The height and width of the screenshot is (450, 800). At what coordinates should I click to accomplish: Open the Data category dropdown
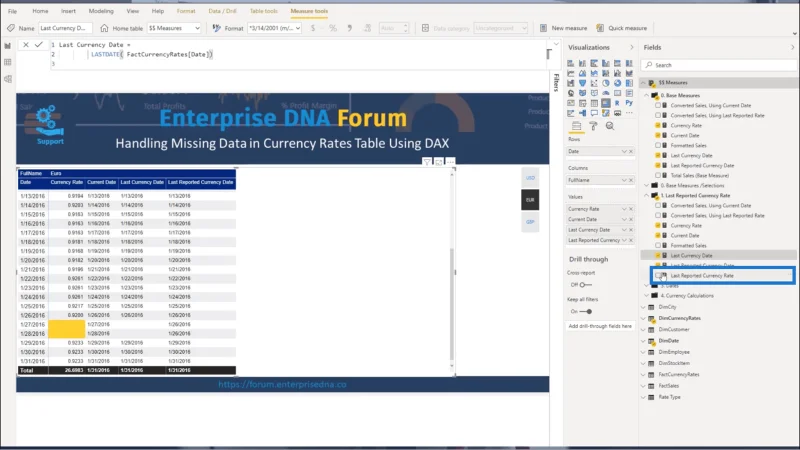(501, 28)
